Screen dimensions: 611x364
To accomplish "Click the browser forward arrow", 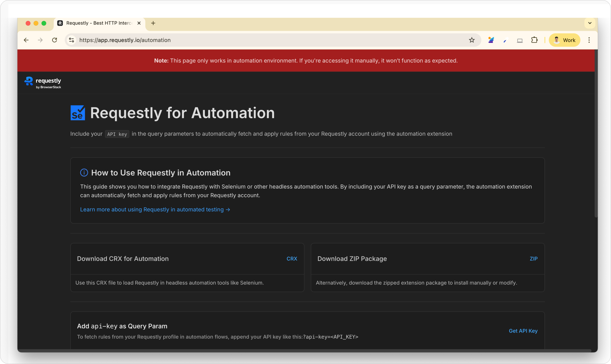I will (40, 40).
